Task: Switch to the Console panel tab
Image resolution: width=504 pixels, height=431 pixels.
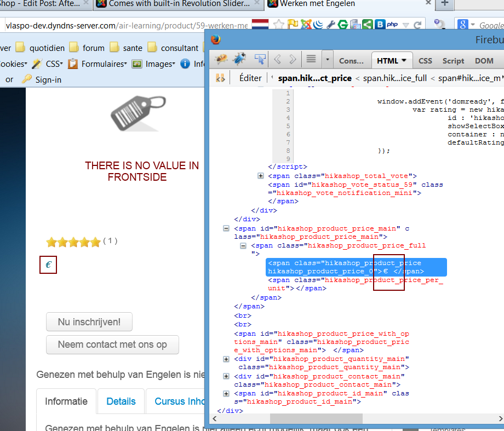Action: (x=351, y=61)
